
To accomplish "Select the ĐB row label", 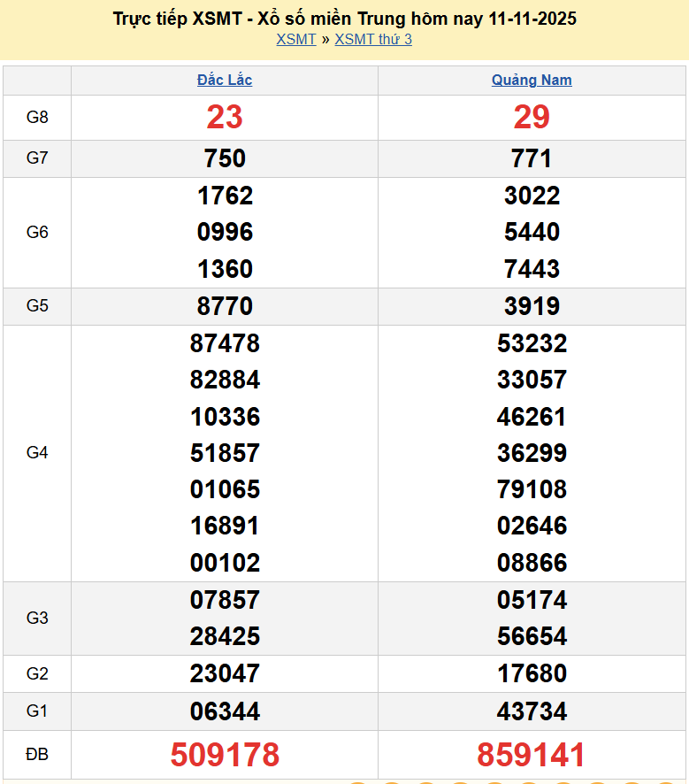I will tap(37, 754).
